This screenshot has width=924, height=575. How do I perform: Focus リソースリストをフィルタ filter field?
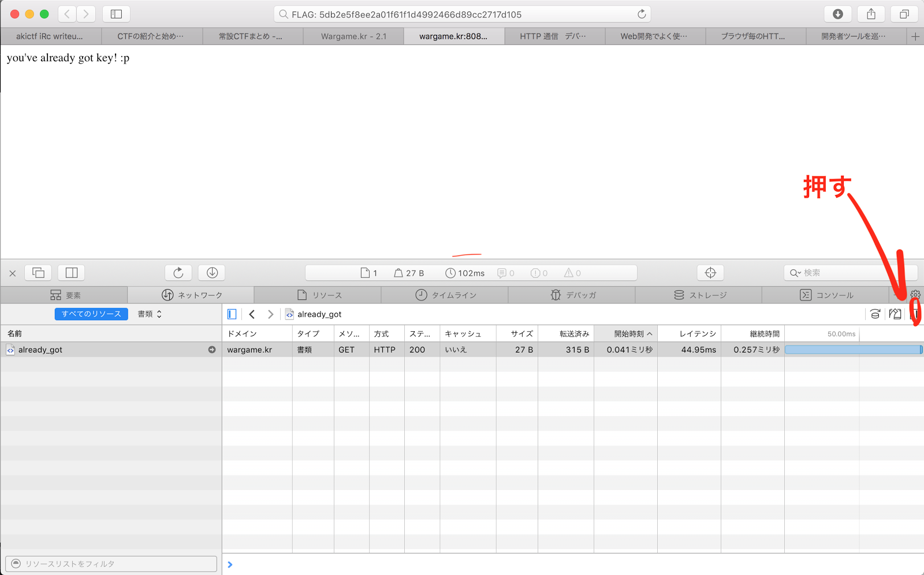111,563
